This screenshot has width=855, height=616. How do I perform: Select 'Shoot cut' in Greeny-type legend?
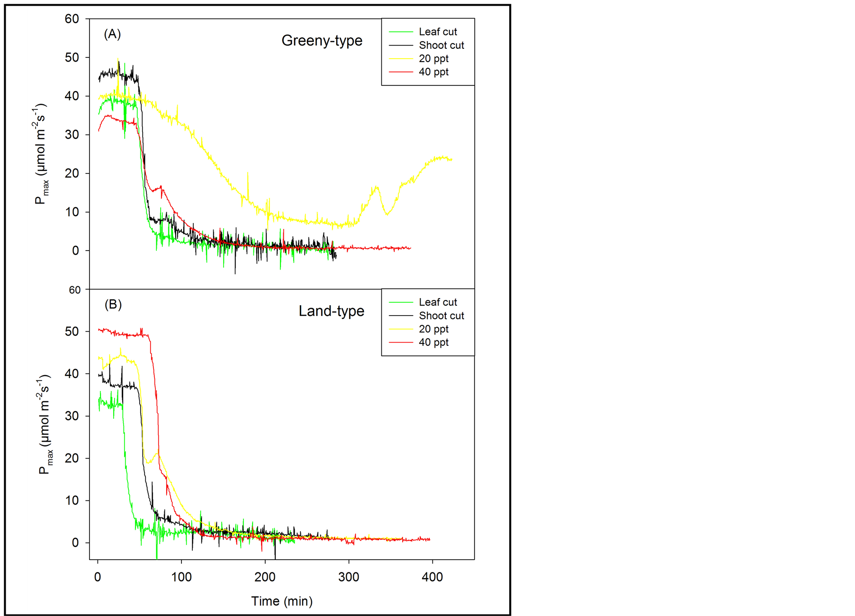coord(441,45)
